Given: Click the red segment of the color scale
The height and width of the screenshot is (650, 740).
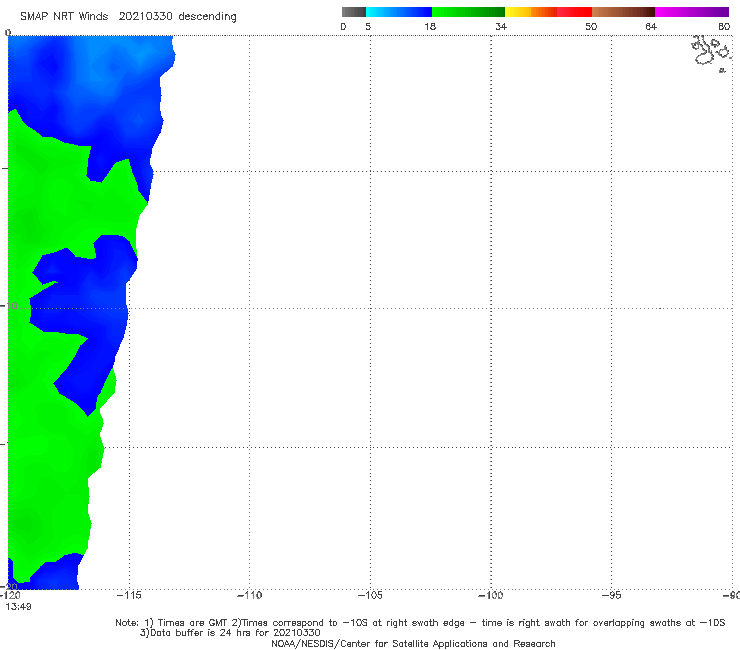Looking at the screenshot, I should [574, 12].
